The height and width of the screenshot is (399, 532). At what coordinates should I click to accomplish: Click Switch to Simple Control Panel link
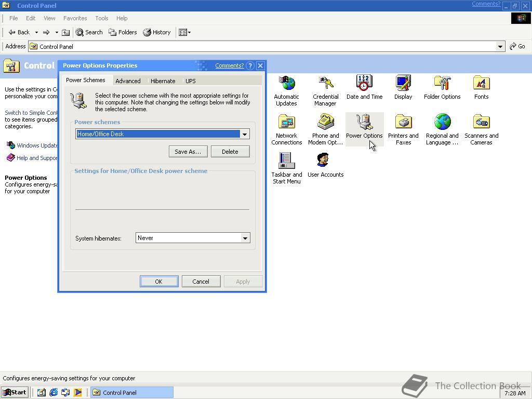[31, 113]
